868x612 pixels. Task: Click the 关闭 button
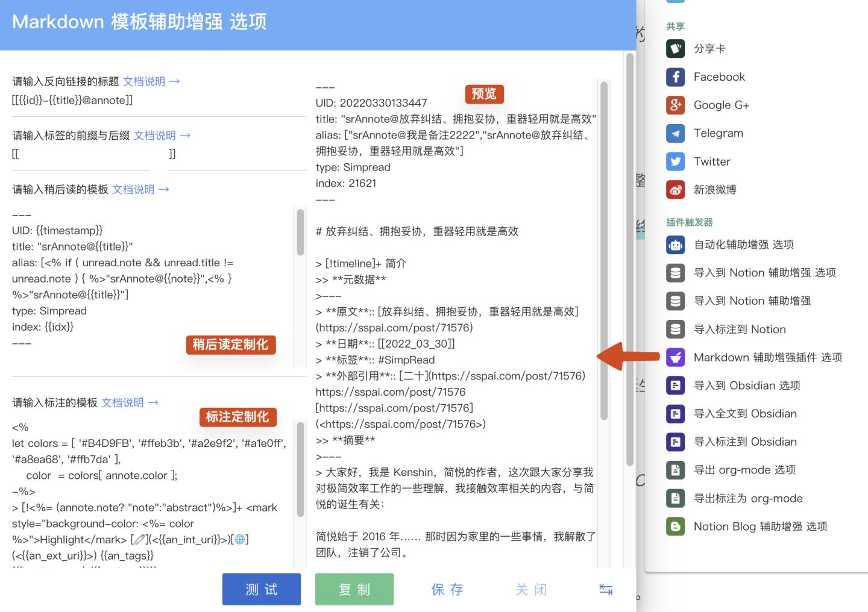pyautogui.click(x=531, y=589)
